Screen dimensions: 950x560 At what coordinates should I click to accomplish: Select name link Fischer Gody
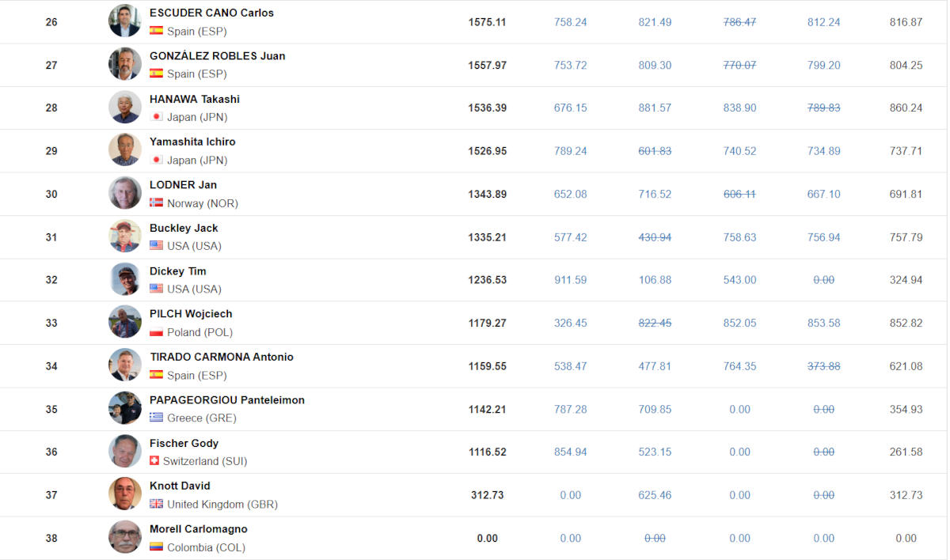(184, 444)
